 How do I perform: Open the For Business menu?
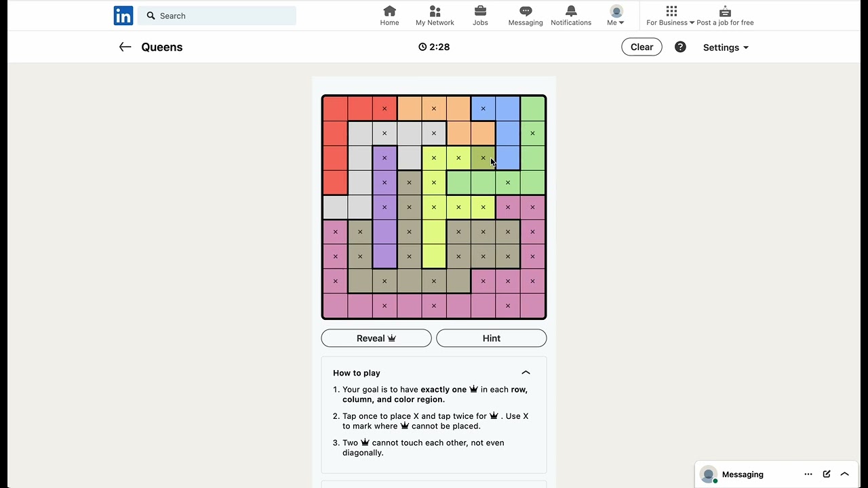pos(671,16)
